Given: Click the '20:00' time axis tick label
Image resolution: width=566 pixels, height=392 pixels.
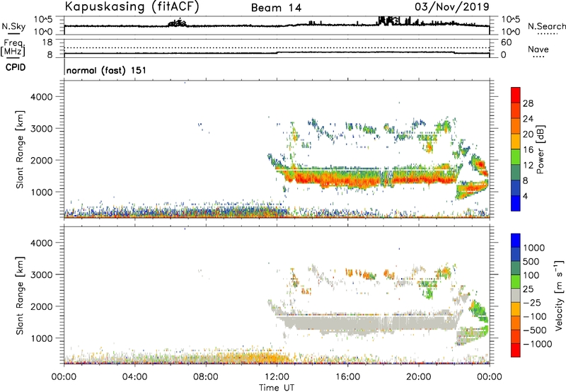Looking at the screenshot, I should 419,377.
